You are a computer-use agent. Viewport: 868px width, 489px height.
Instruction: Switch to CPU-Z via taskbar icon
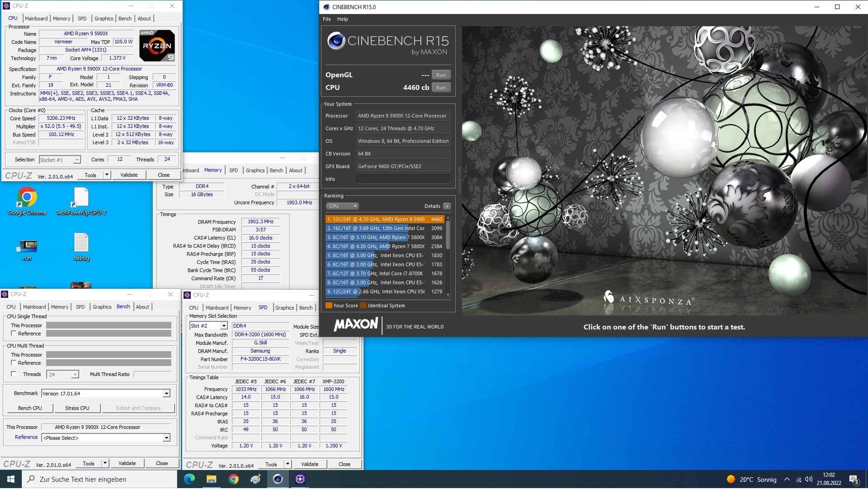[x=300, y=480]
